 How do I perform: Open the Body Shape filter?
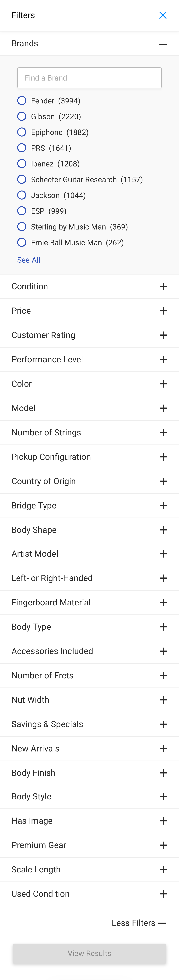pyautogui.click(x=163, y=530)
